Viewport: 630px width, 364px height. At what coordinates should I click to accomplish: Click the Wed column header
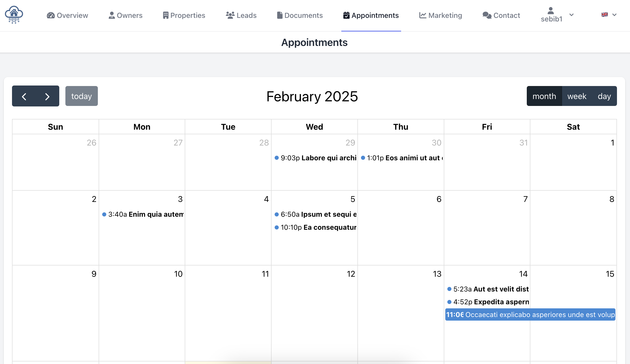314,127
